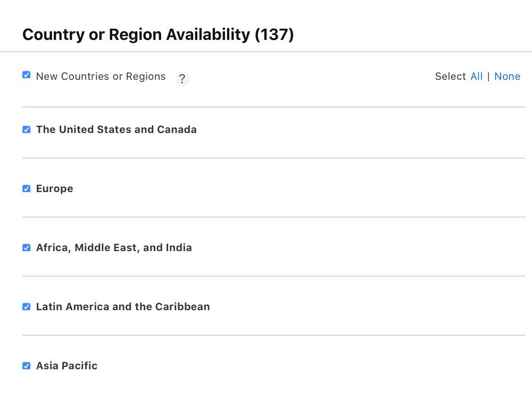532x398 pixels.
Task: Toggle Latin America and the Caribbean checkbox
Action: tap(27, 306)
